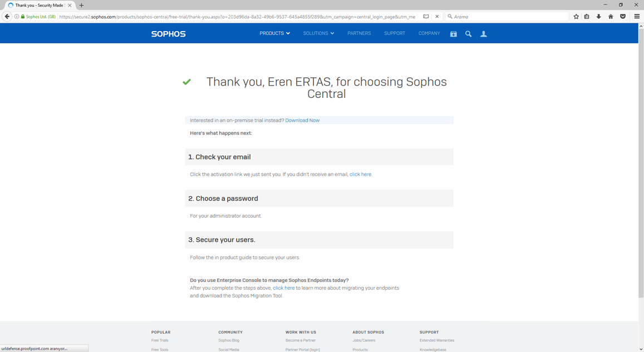Click the Download Now link
Screen dimensions: 644x352
pos(302,120)
